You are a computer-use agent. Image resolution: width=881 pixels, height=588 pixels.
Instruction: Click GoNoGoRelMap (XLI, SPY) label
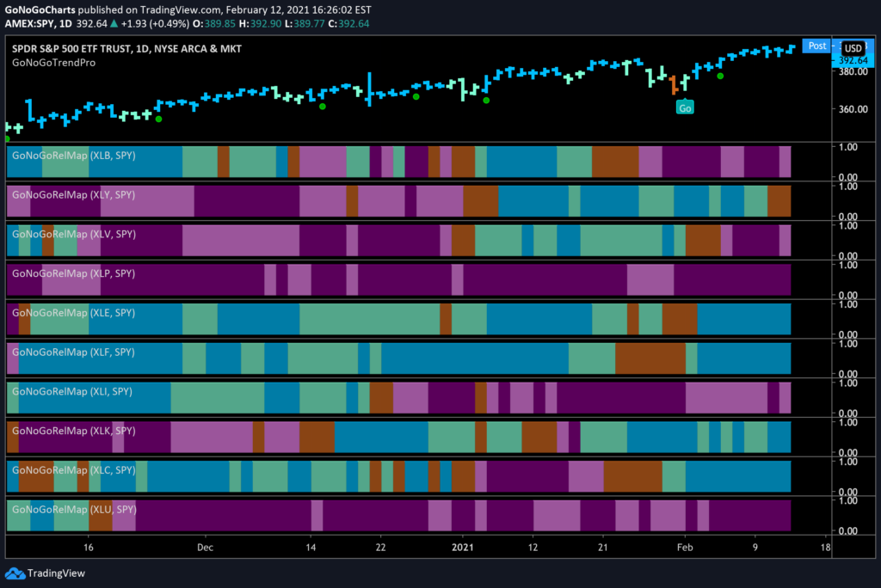72,391
